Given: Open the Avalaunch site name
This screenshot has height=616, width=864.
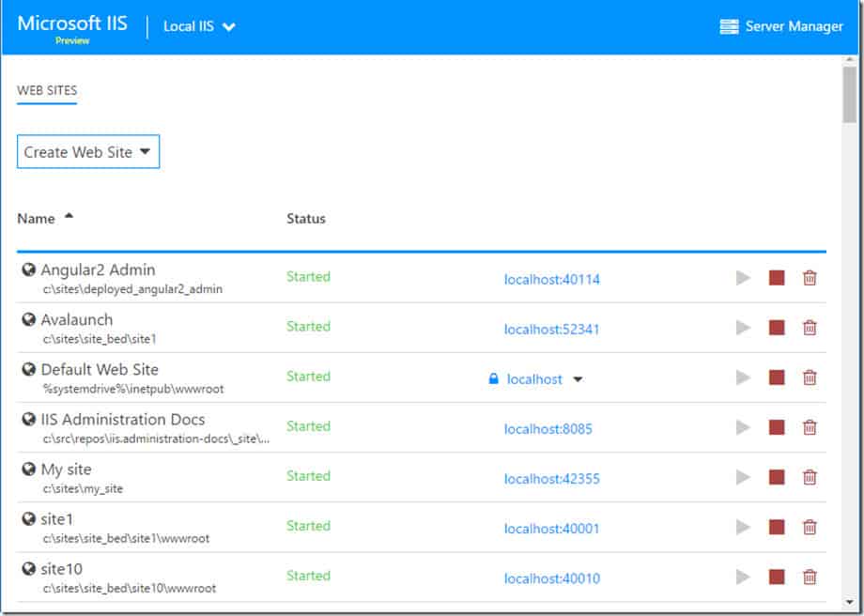Looking at the screenshot, I should coord(77,319).
